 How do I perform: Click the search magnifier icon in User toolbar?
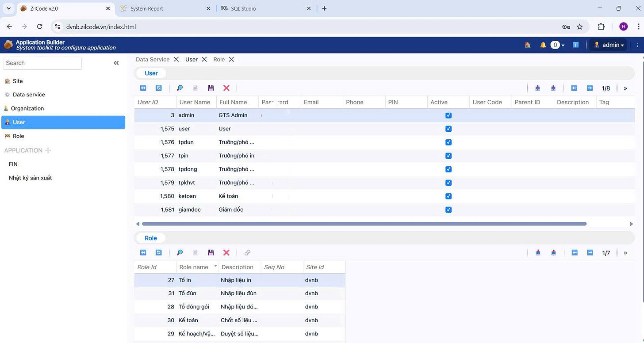click(x=180, y=88)
